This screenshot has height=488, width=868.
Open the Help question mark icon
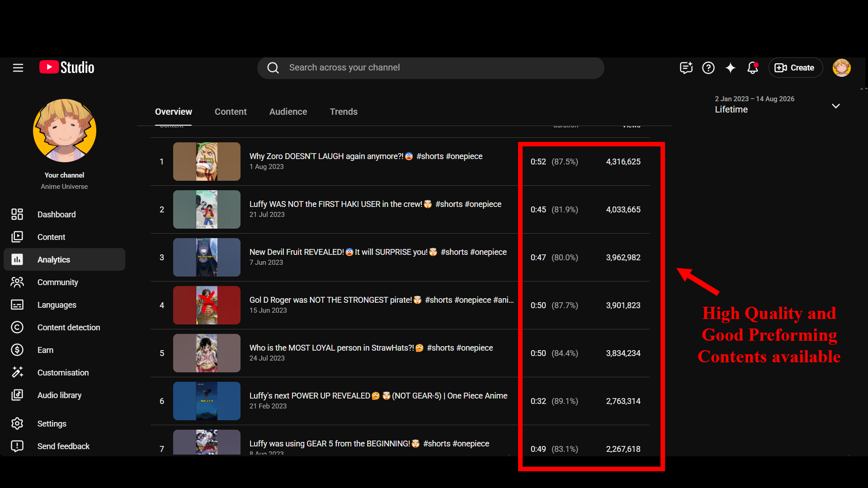(708, 68)
